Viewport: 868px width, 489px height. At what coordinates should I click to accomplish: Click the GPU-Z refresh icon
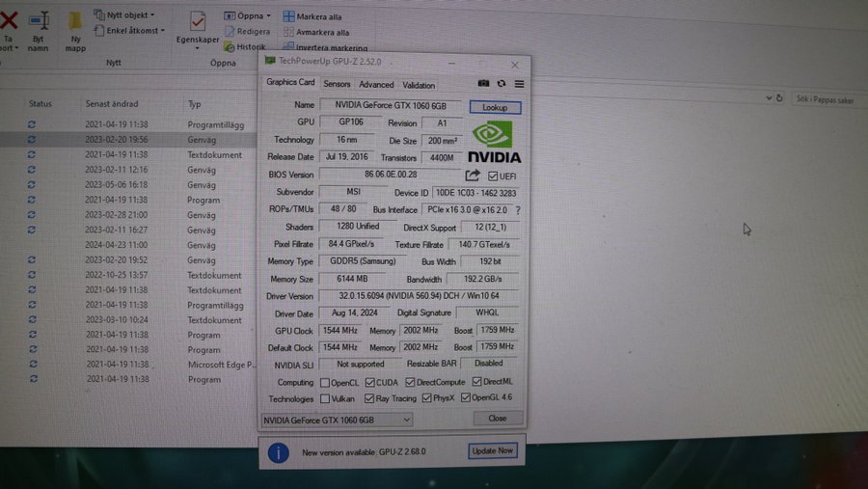(x=502, y=83)
